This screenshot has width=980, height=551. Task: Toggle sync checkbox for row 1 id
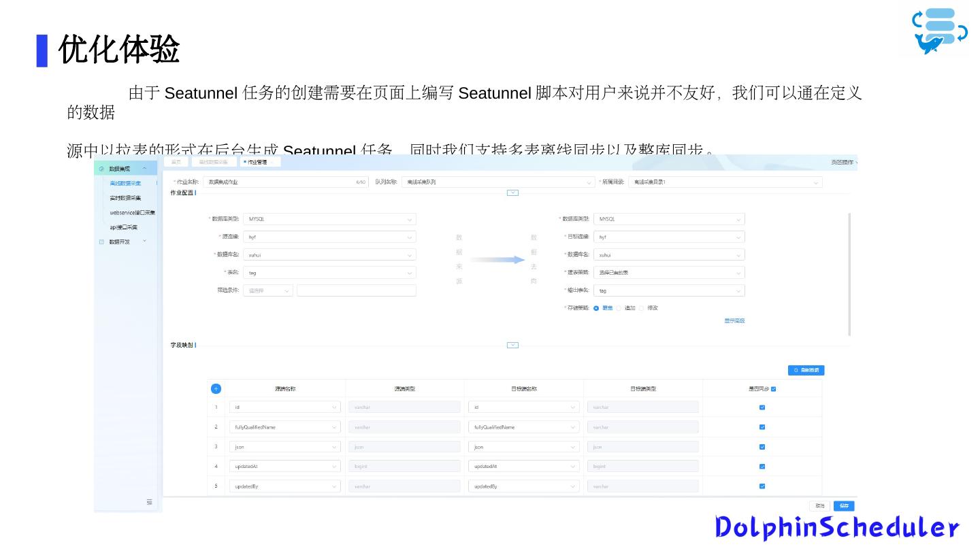[x=762, y=407]
